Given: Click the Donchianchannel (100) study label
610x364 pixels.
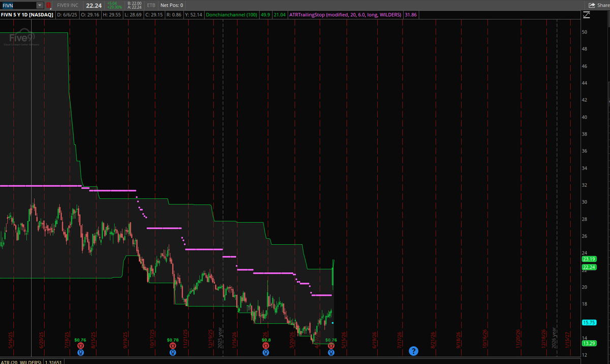Looking at the screenshot, I should coord(232,15).
